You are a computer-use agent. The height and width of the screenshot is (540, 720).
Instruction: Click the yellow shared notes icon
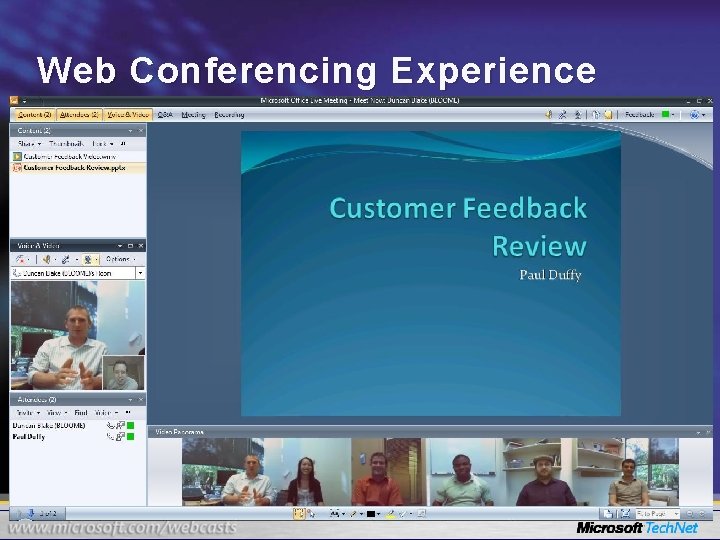point(608,115)
